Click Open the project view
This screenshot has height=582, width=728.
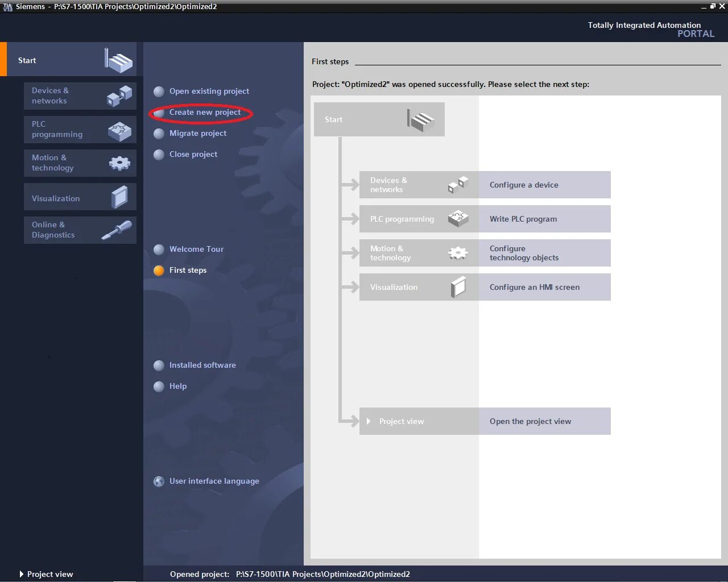point(544,421)
